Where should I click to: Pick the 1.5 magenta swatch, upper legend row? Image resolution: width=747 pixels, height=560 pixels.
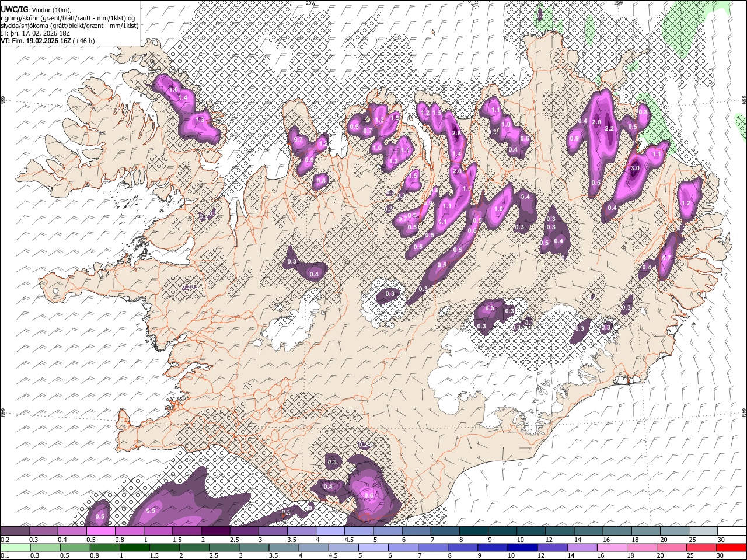(187, 531)
